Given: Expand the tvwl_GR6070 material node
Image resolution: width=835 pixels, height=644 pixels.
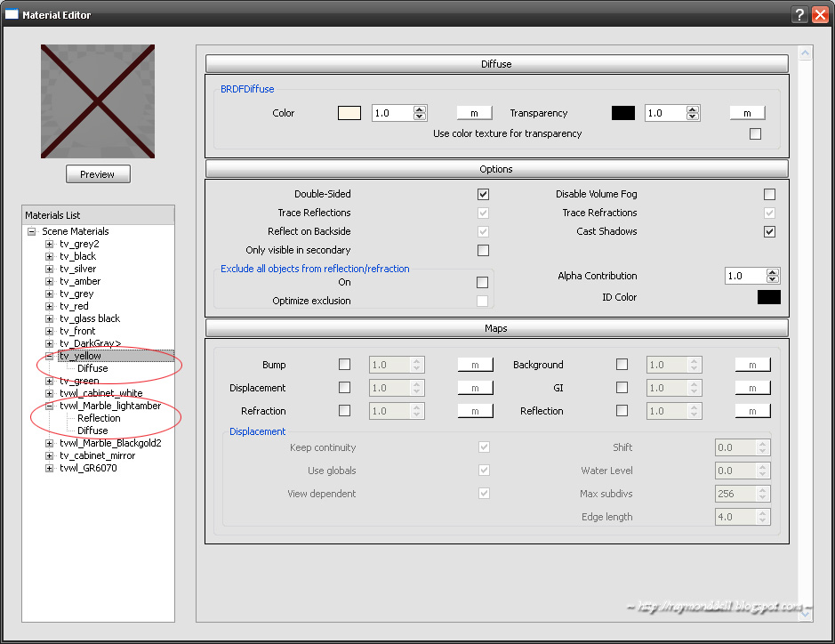Looking at the screenshot, I should [50, 468].
